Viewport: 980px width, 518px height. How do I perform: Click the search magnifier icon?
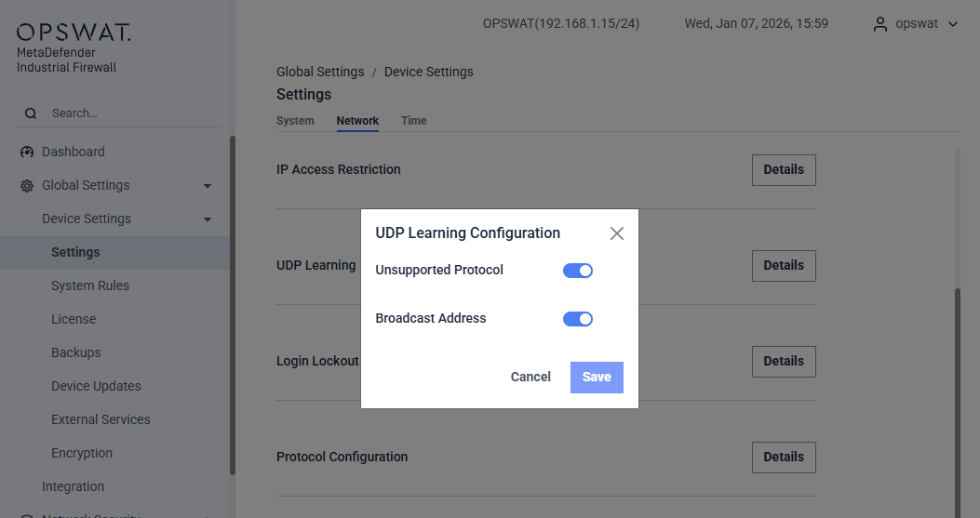tap(31, 113)
